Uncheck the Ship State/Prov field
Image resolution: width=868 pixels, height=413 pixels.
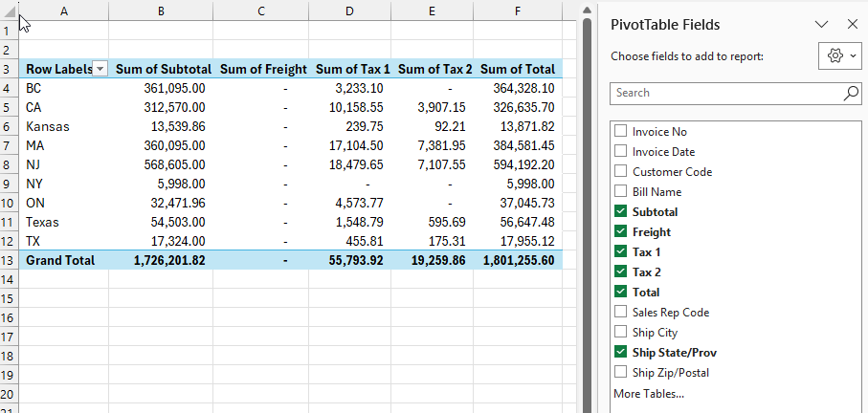[620, 352]
